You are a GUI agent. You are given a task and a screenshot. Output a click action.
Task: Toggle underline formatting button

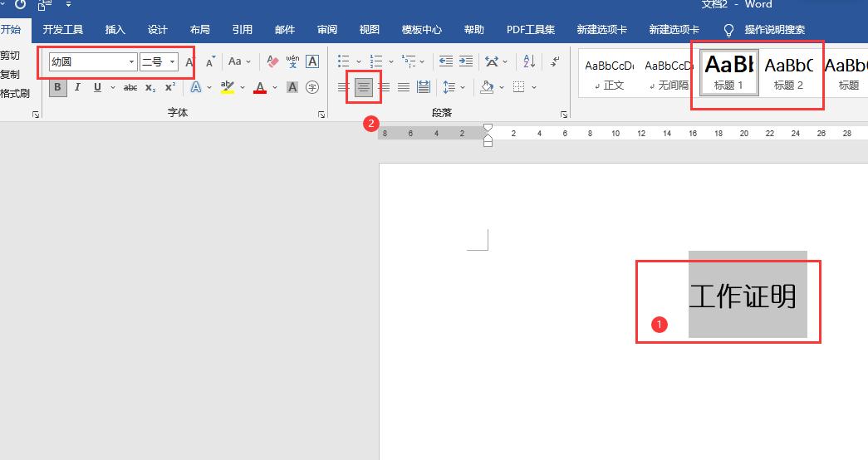[97, 87]
